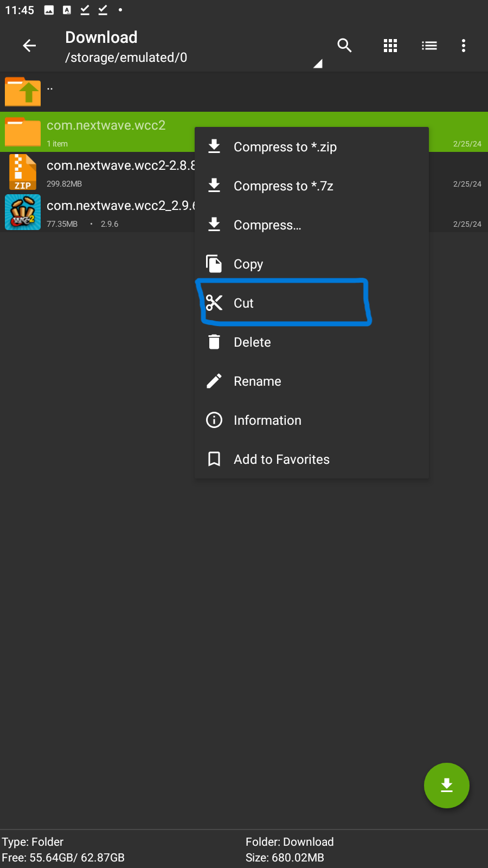Open search with the magnifier icon

coord(344,46)
